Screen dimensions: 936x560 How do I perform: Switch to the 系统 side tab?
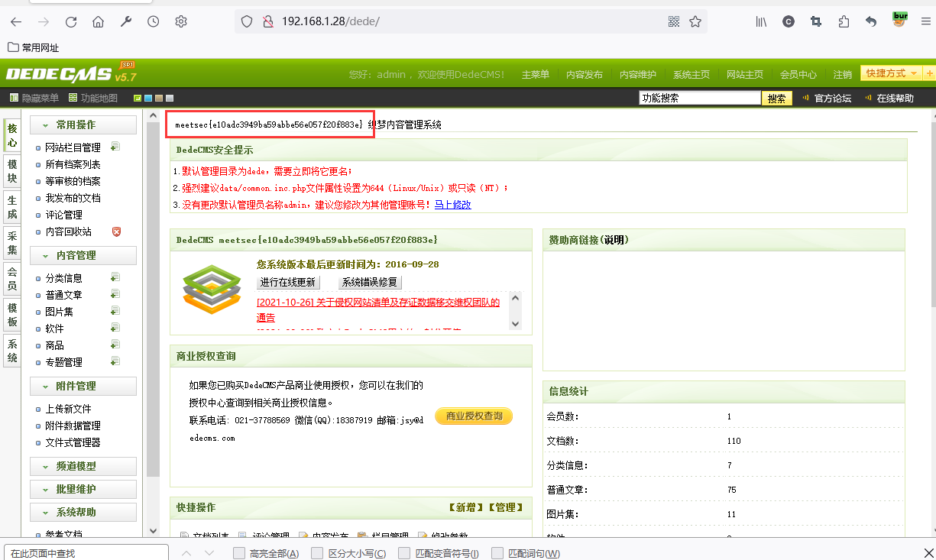pos(12,351)
